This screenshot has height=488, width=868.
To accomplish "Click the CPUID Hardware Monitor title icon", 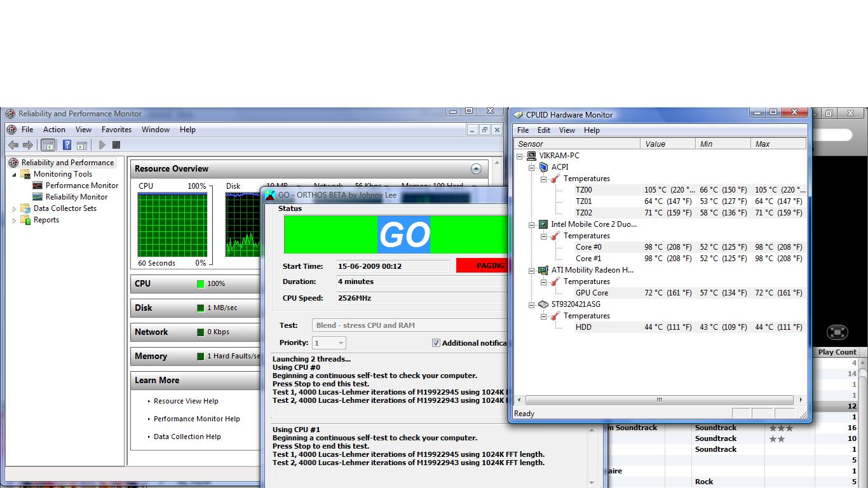I will 518,115.
